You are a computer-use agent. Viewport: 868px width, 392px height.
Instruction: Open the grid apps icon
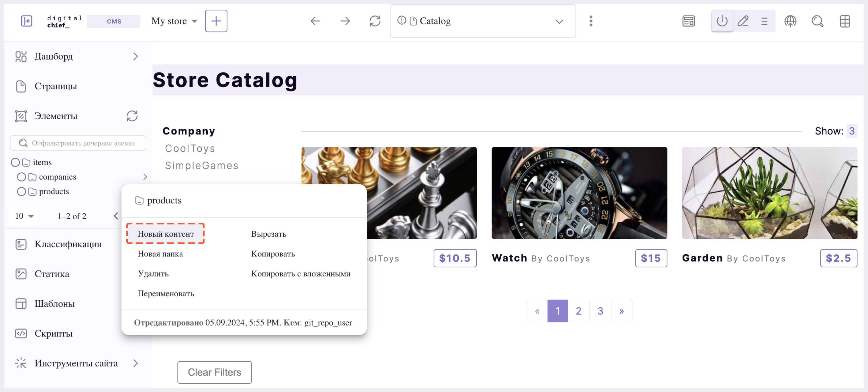(845, 21)
